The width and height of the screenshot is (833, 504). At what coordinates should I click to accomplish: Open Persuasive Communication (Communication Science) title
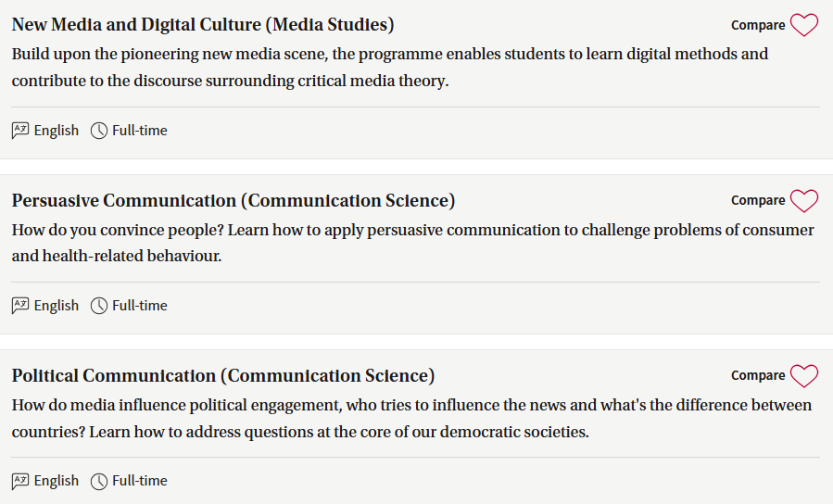click(x=233, y=201)
